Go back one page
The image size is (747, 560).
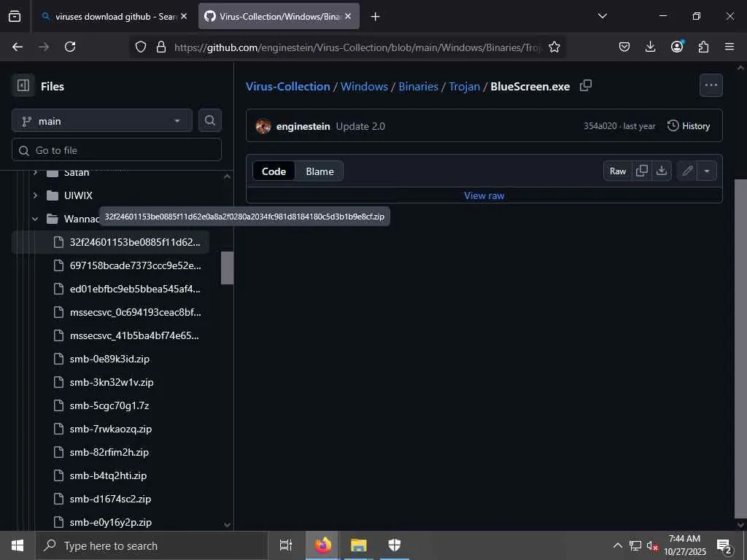[x=18, y=47]
